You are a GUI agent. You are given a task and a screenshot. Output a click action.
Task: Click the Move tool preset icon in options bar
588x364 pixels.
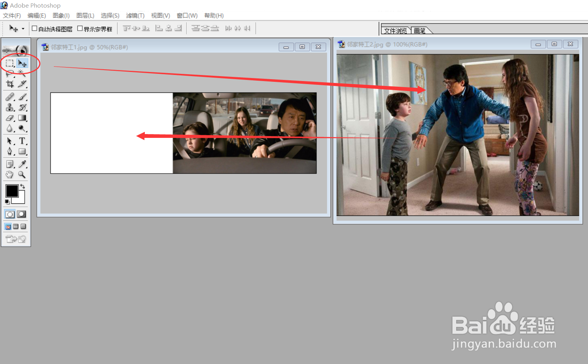click(14, 28)
